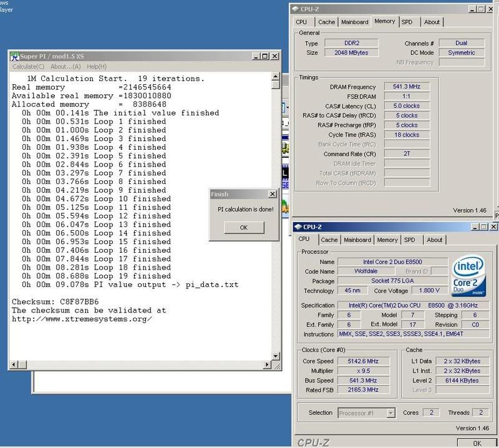Image resolution: width=499 pixels, height=448 pixels.
Task: Click the Super PI vertical scrollbar down arrow
Action: pos(276,356)
